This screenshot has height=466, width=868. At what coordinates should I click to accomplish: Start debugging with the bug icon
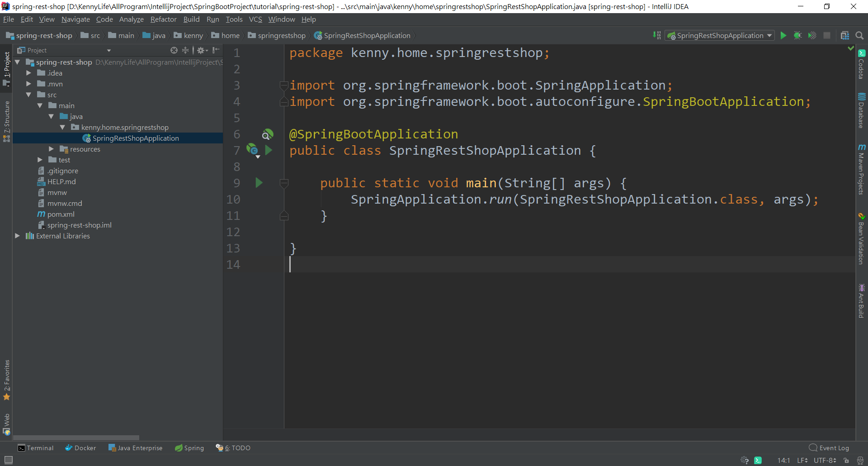point(798,35)
